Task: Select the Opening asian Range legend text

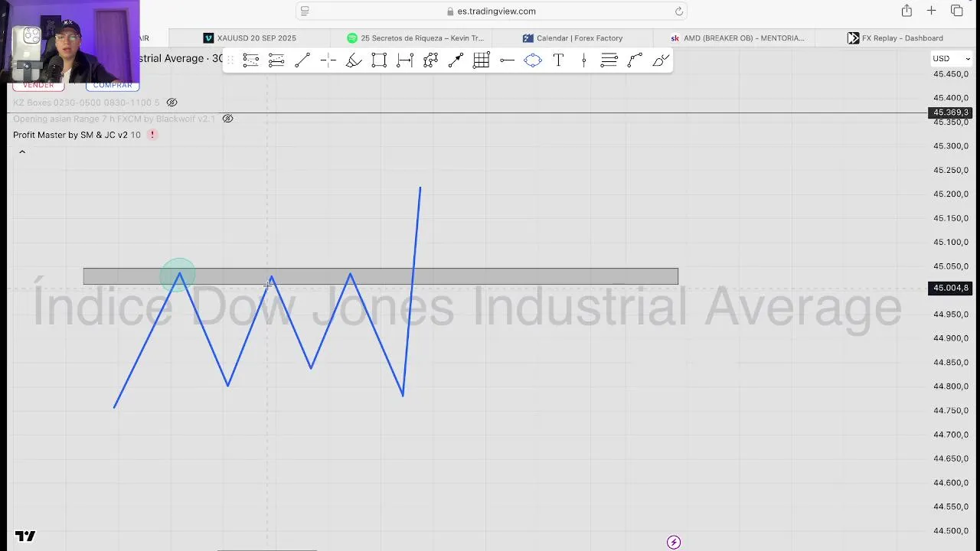Action: click(114, 119)
